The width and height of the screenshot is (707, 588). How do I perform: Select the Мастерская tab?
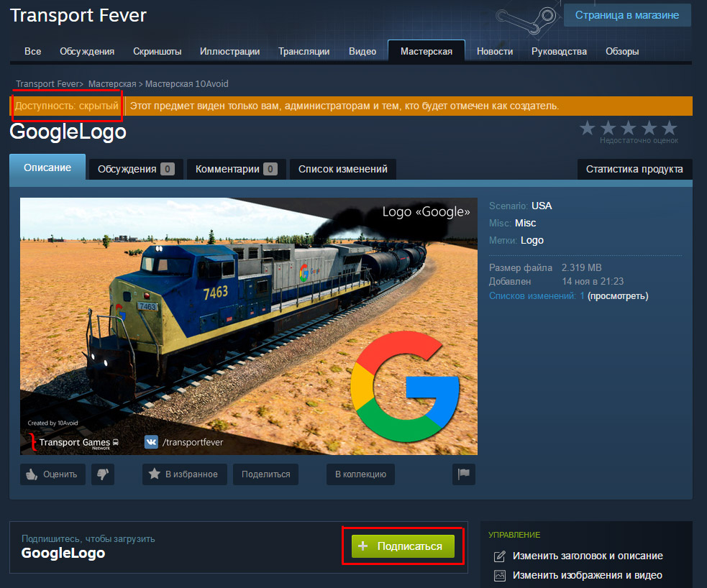(426, 51)
